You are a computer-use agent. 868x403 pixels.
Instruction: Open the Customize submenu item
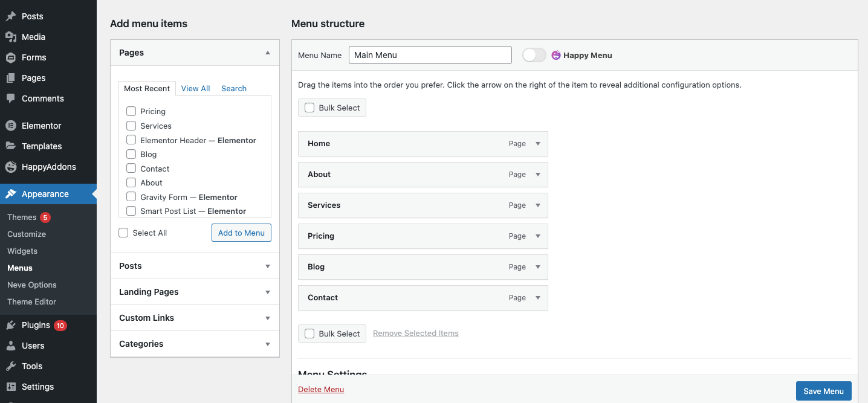(x=27, y=234)
